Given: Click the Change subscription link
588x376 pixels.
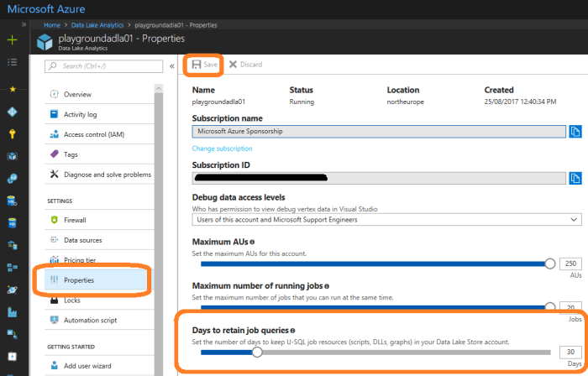Looking at the screenshot, I should point(222,149).
